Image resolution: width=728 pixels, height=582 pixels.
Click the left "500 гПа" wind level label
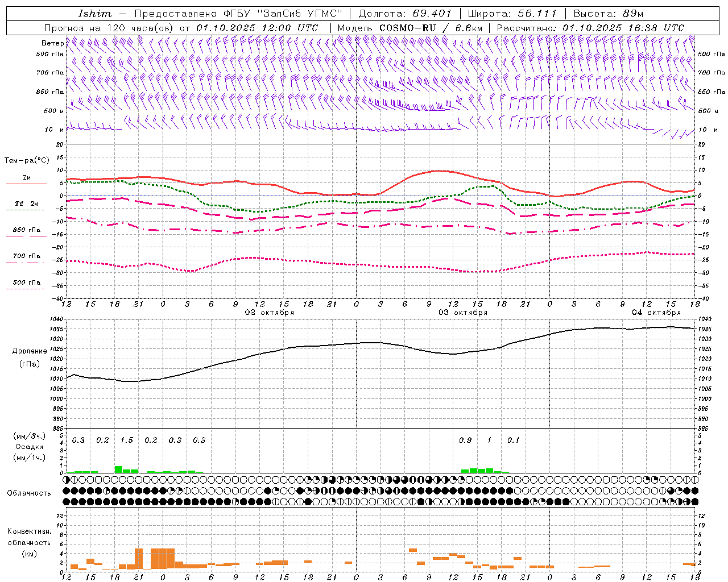pyautogui.click(x=50, y=54)
